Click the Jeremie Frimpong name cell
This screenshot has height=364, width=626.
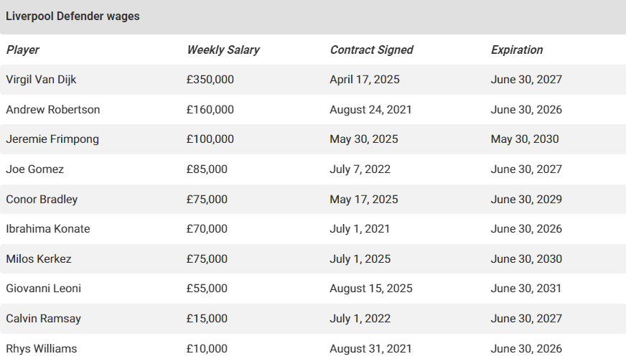(52, 139)
